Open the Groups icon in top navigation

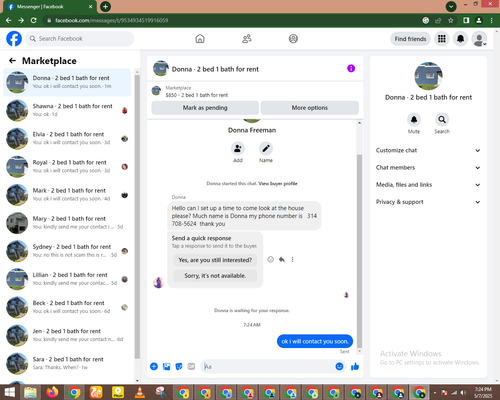pos(293,39)
